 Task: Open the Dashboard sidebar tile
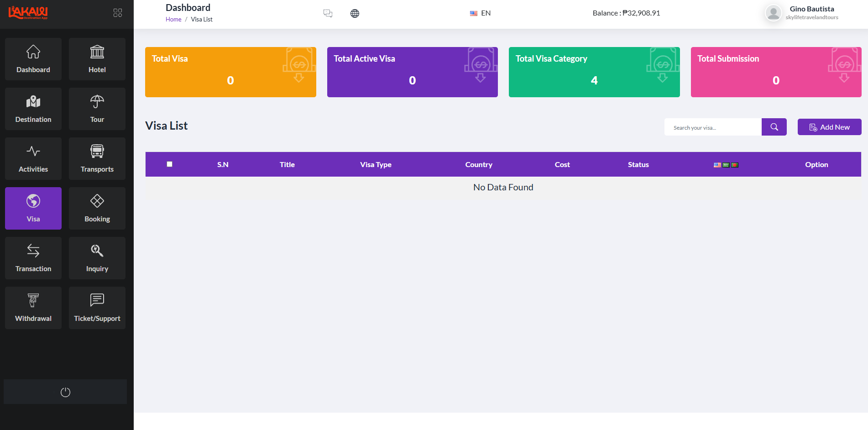(33, 59)
